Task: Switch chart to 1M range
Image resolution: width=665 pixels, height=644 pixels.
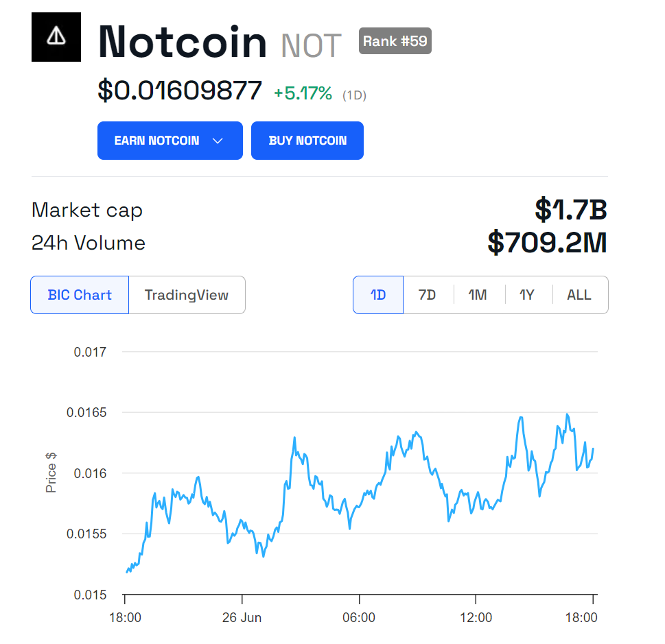Action: coord(478,295)
